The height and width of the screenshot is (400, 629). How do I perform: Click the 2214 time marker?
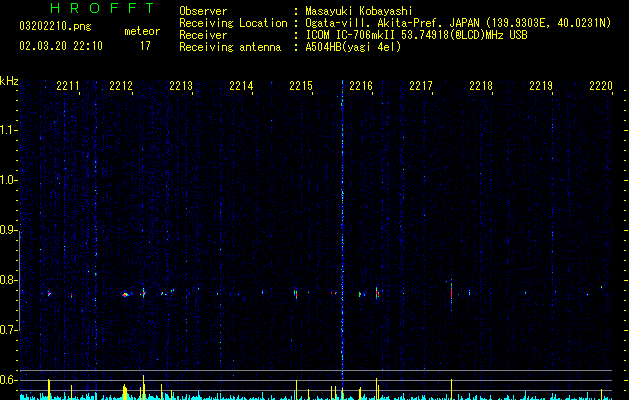point(241,85)
